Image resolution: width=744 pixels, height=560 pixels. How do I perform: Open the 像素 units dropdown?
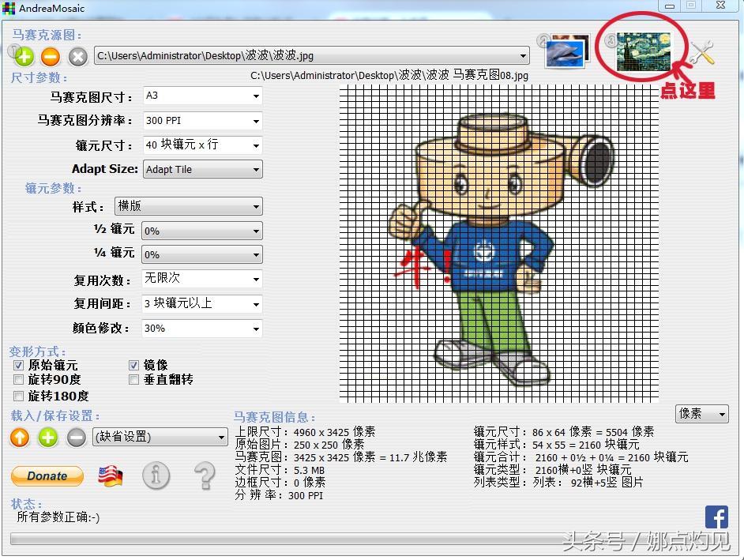701,414
